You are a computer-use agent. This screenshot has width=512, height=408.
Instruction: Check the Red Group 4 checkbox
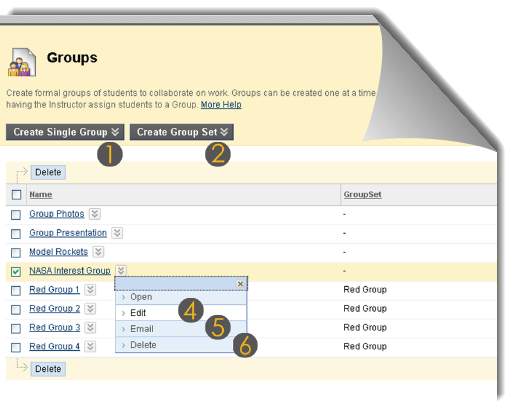pyautogui.click(x=16, y=348)
